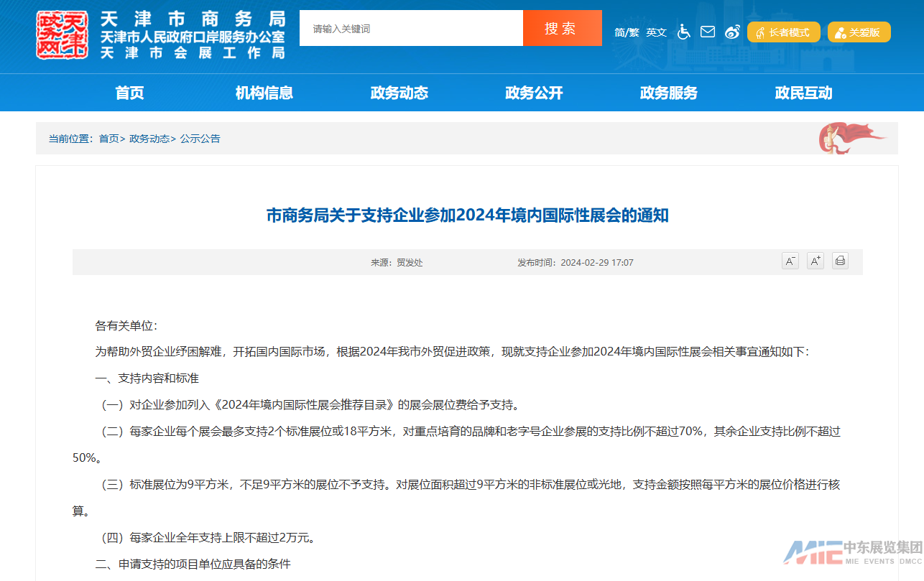Open the 首页 navigation menu item
Viewport: 924px width, 581px height.
coord(129,93)
